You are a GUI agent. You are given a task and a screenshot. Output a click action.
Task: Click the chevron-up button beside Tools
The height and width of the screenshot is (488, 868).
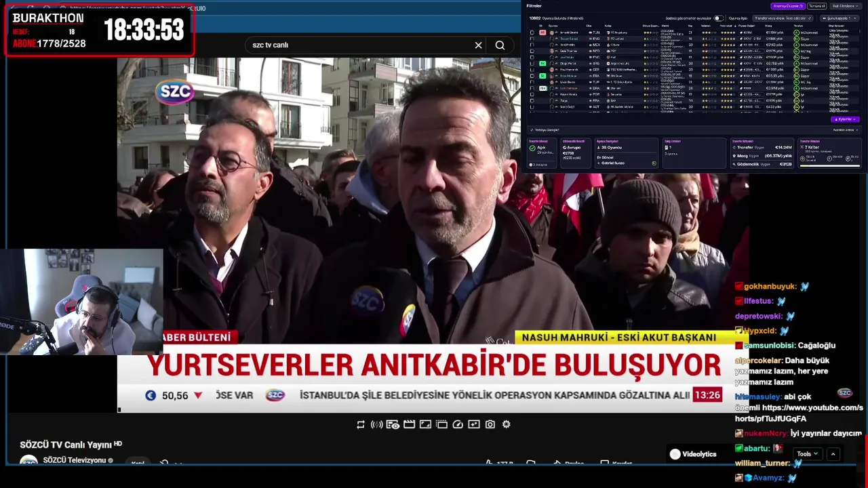pos(833,454)
